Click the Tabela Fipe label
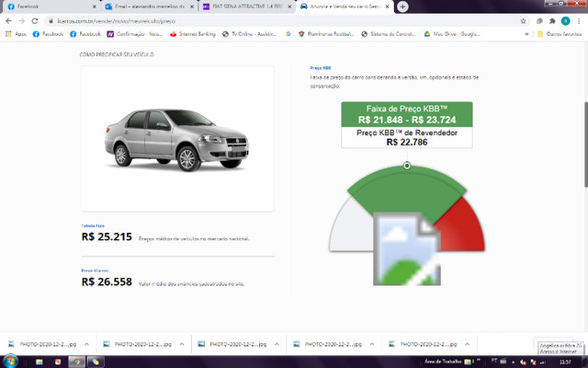Image resolution: width=588 pixels, height=368 pixels. click(x=93, y=225)
